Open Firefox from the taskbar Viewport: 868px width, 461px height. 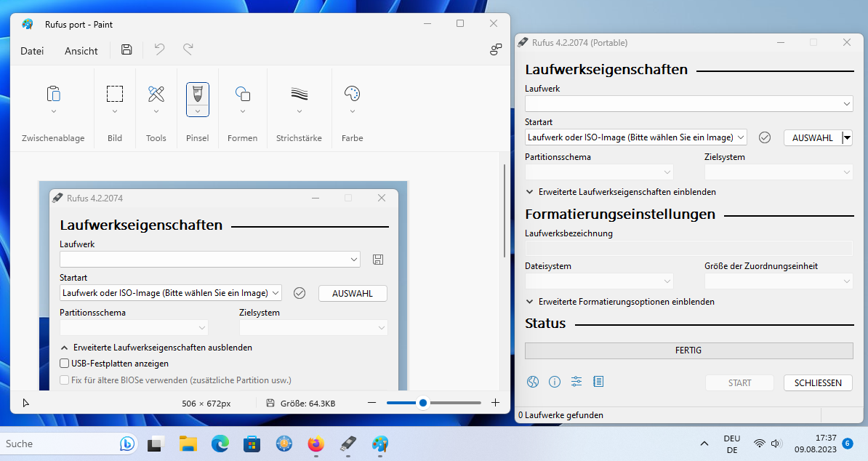pos(316,444)
